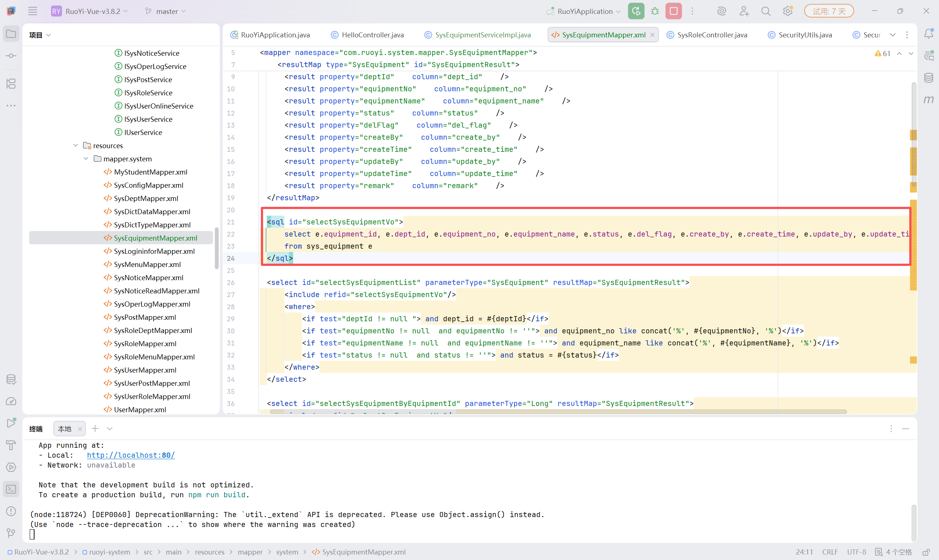Open the 61 warnings inspection widget
Viewport: 939px width, 560px height.
point(882,54)
